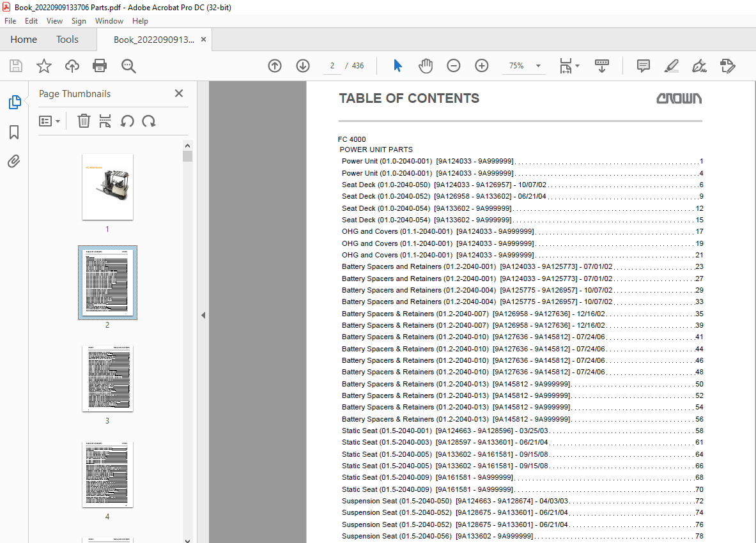This screenshot has height=543, width=756.
Task: Click the POWER UNIT PARTS heading
Action: pyautogui.click(x=376, y=150)
